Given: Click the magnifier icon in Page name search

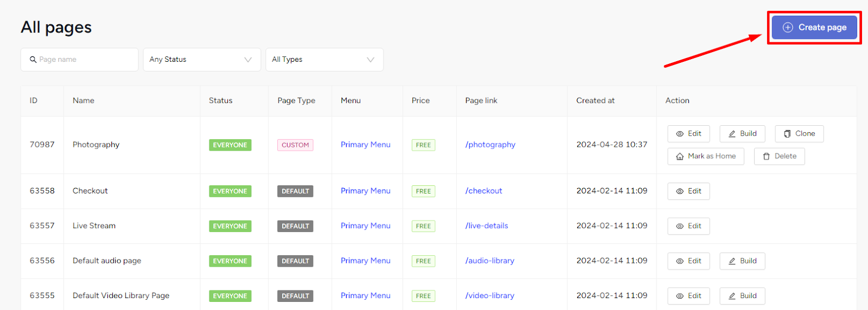Looking at the screenshot, I should pos(33,60).
